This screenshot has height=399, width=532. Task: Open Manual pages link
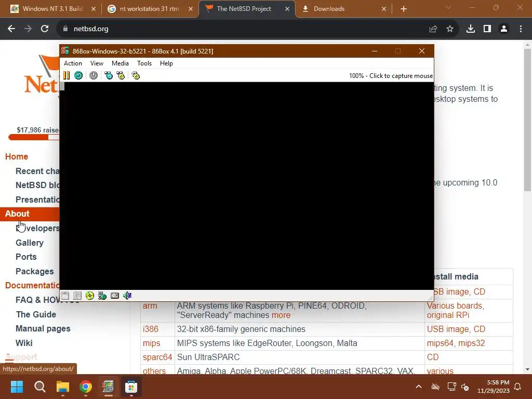[43, 328]
